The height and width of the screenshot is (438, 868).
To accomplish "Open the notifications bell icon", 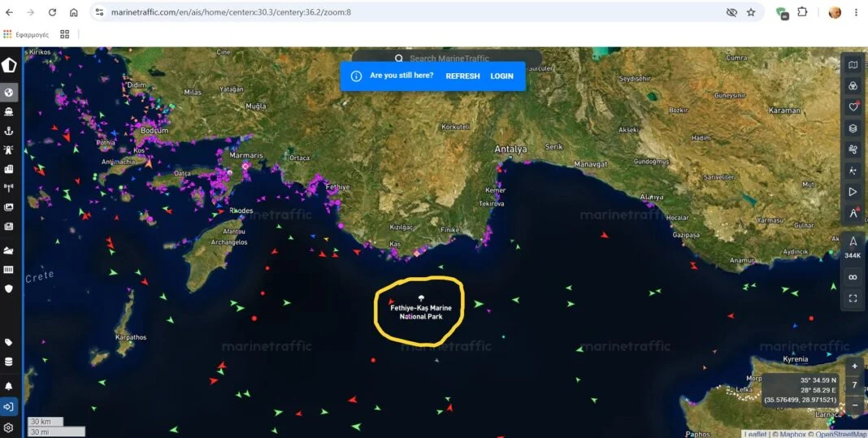I will [9, 385].
